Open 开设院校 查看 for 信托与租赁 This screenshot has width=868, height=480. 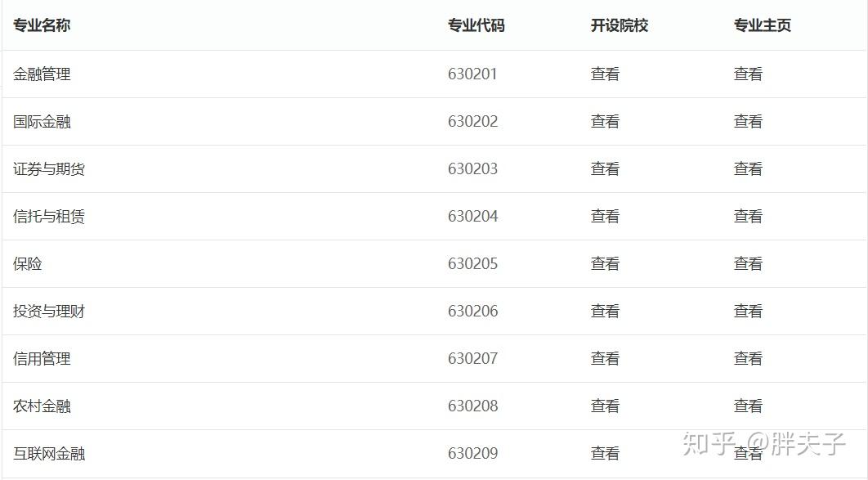tap(605, 216)
